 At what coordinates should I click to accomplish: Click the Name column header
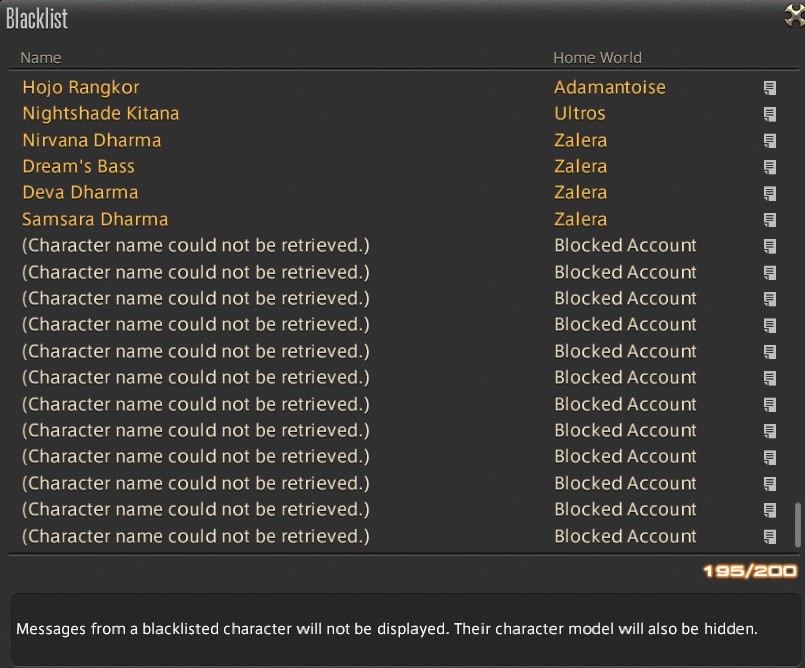coord(41,58)
